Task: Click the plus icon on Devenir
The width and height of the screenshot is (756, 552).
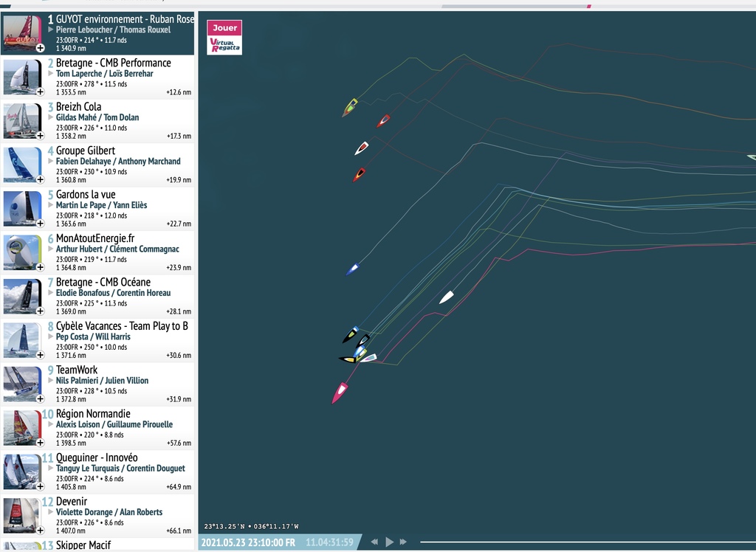Action: pos(40,531)
